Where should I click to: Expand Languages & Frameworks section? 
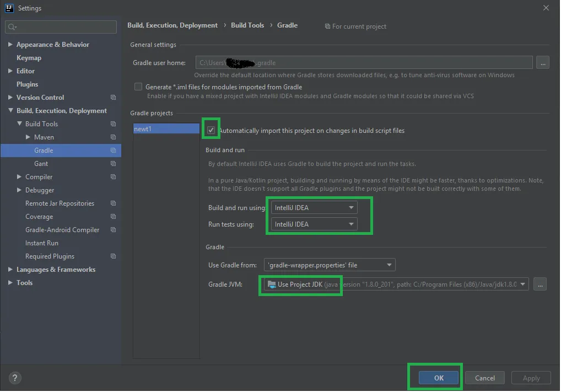[10, 270]
